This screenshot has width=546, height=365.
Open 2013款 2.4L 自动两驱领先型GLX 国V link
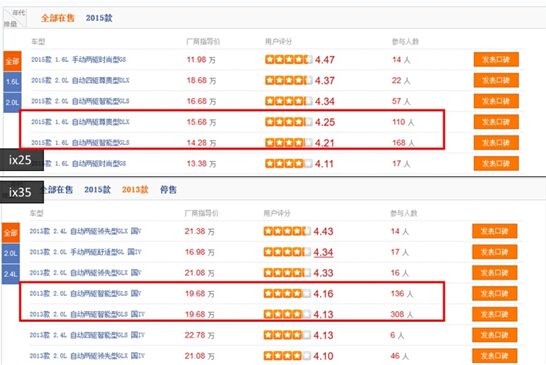[x=85, y=231]
